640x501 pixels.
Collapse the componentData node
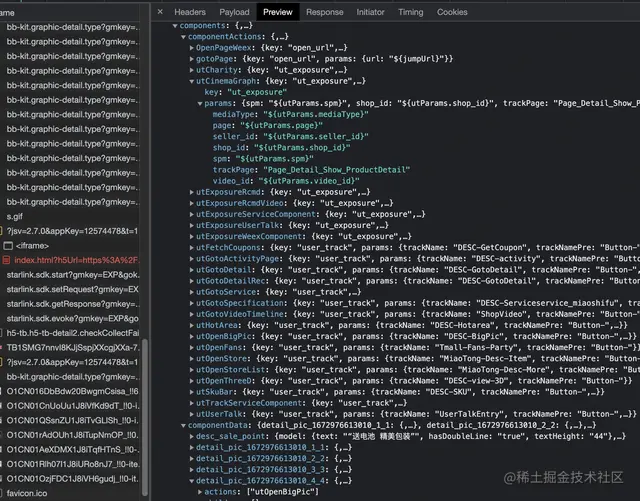[x=183, y=425]
